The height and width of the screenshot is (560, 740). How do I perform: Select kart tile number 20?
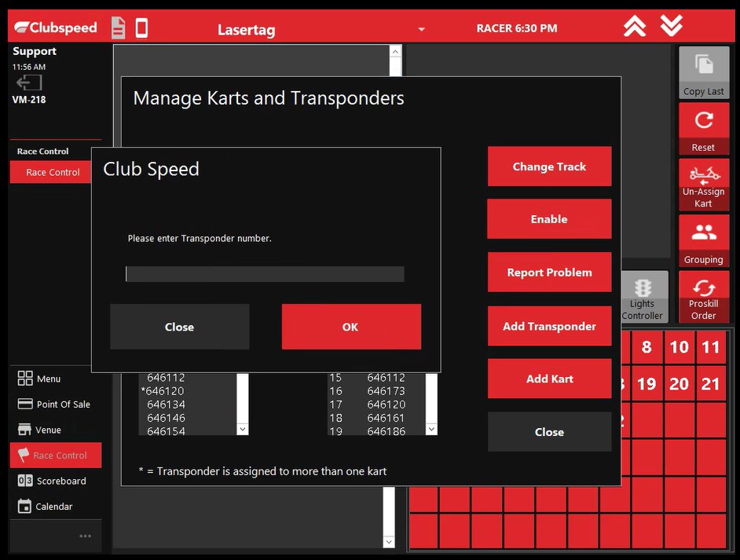pyautogui.click(x=679, y=383)
